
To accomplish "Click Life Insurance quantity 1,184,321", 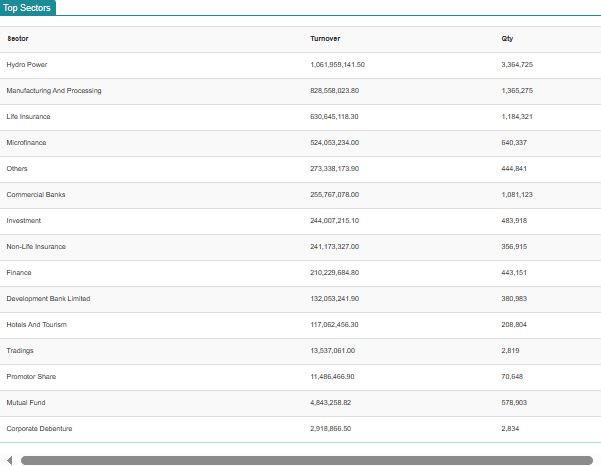I will coord(517,116).
